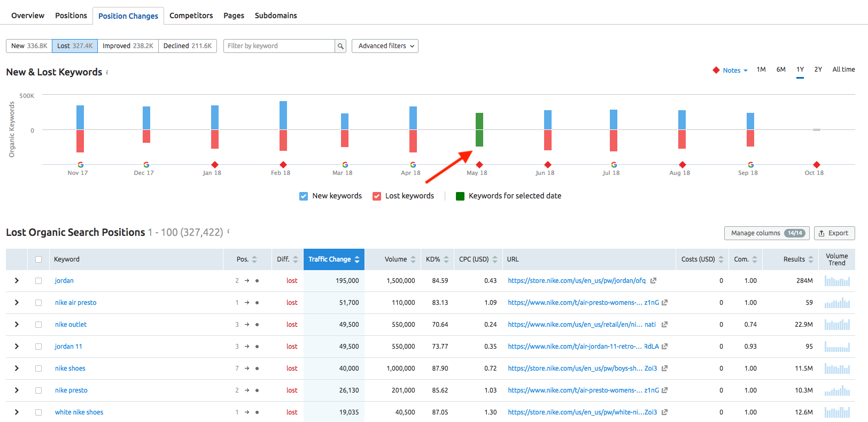Click the red lost-keywords bar for Apr 18
This screenshot has height=422, width=868.
click(x=413, y=141)
